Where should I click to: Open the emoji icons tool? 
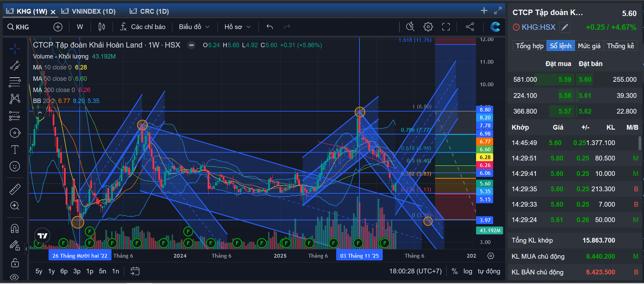coord(15,166)
